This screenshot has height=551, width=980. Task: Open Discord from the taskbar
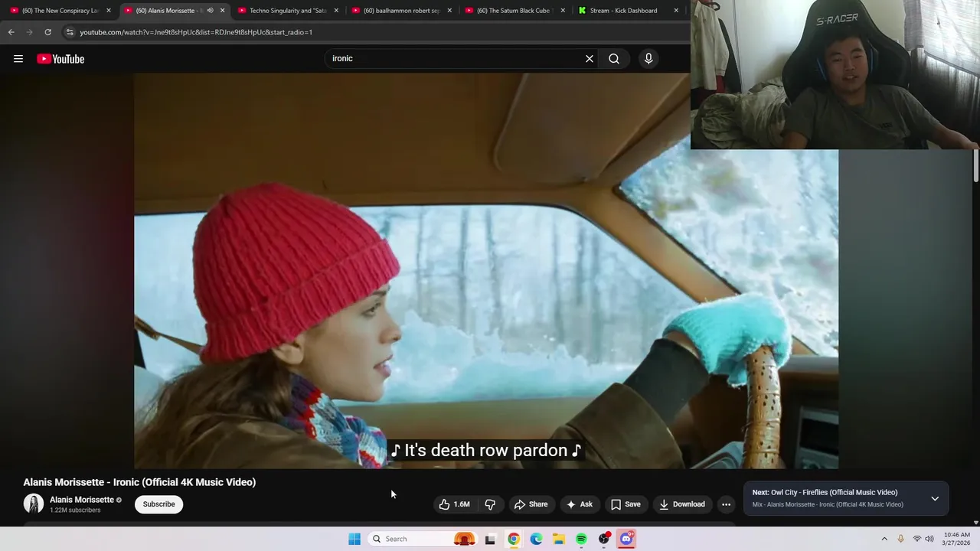[626, 539]
